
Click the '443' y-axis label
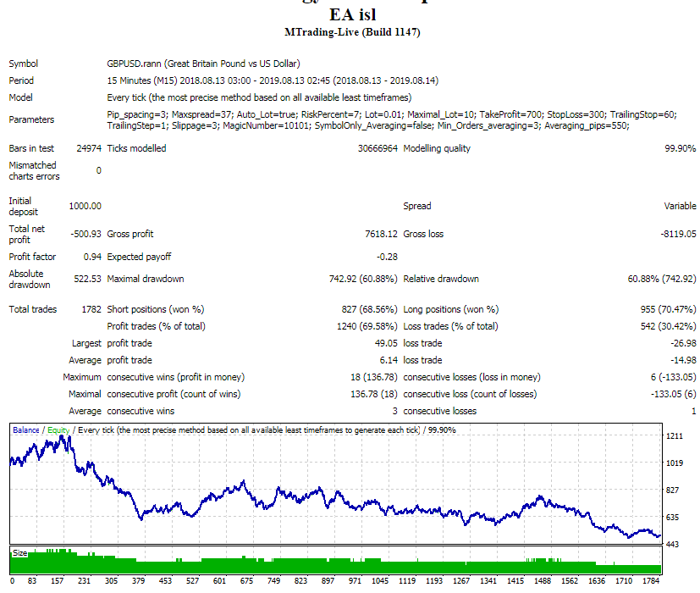pos(672,545)
